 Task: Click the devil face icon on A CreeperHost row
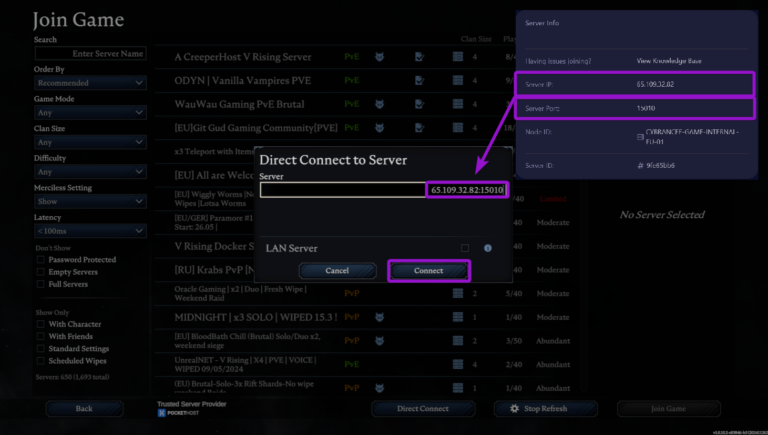tap(379, 57)
